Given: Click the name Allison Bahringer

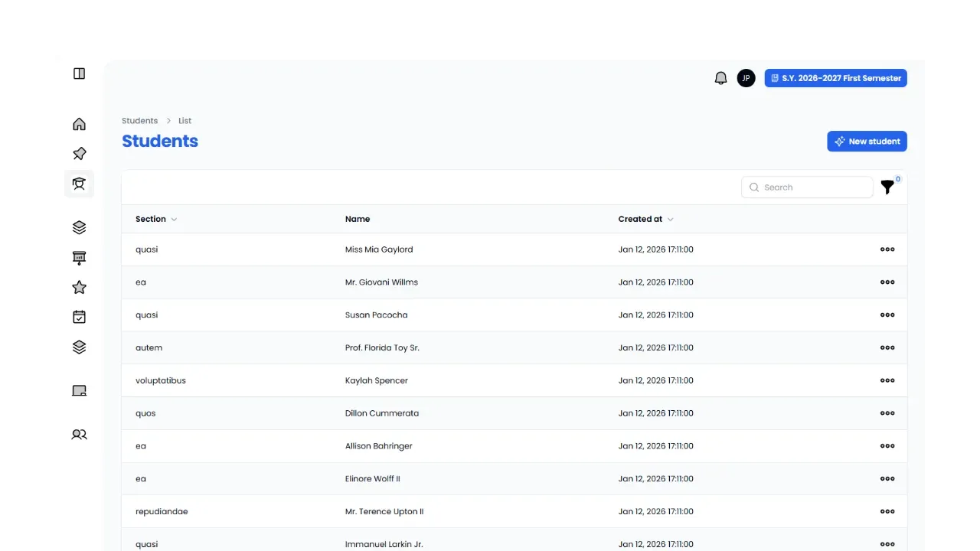Looking at the screenshot, I should coord(381,446).
